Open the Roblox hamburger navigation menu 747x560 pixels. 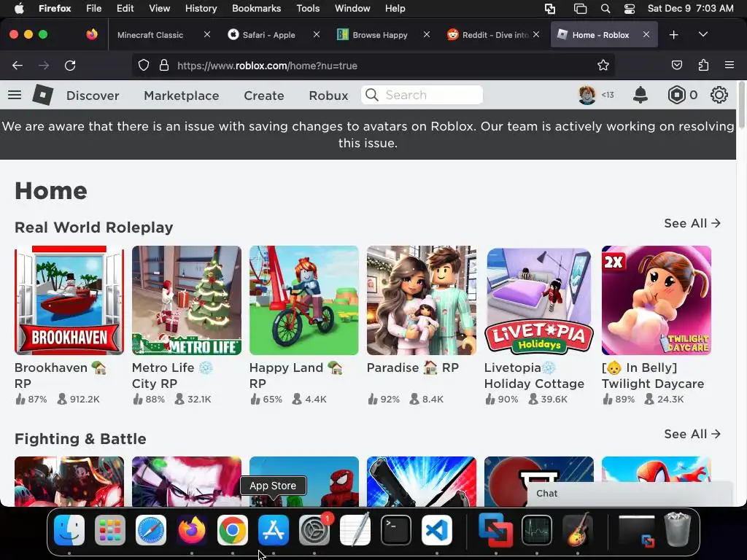15,95
